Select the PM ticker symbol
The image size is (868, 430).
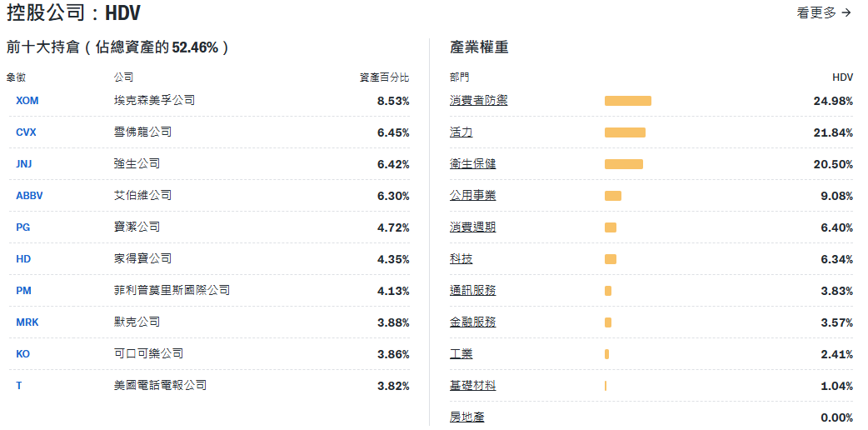click(x=23, y=291)
